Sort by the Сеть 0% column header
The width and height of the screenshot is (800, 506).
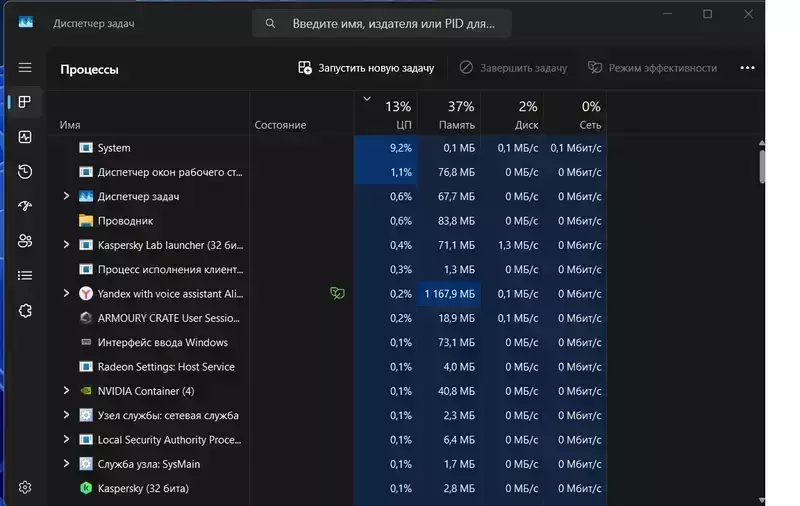pyautogui.click(x=575, y=114)
